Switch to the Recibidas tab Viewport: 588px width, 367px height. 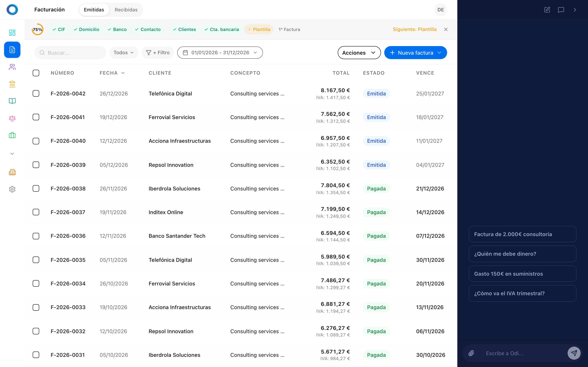[126, 10]
